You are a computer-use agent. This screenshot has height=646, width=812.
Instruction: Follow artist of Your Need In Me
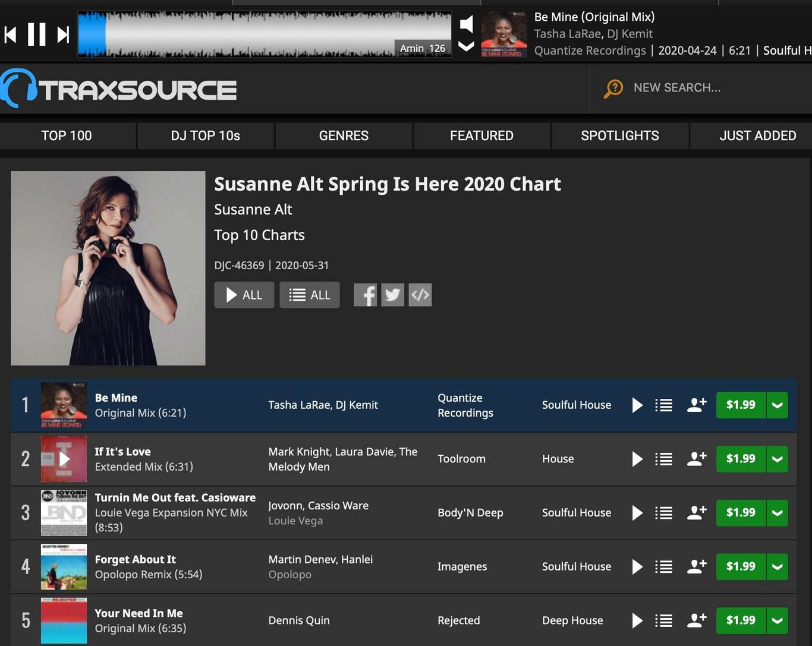(697, 620)
